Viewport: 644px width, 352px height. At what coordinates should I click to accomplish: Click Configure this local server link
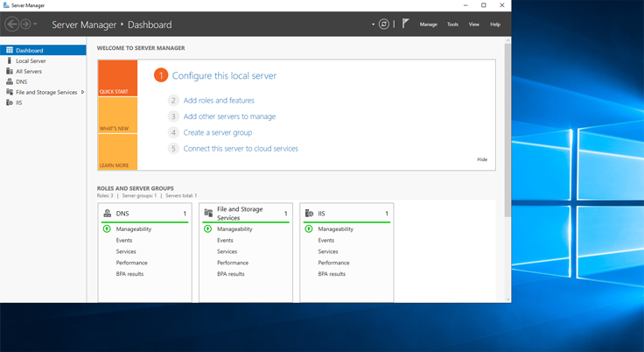coord(224,75)
